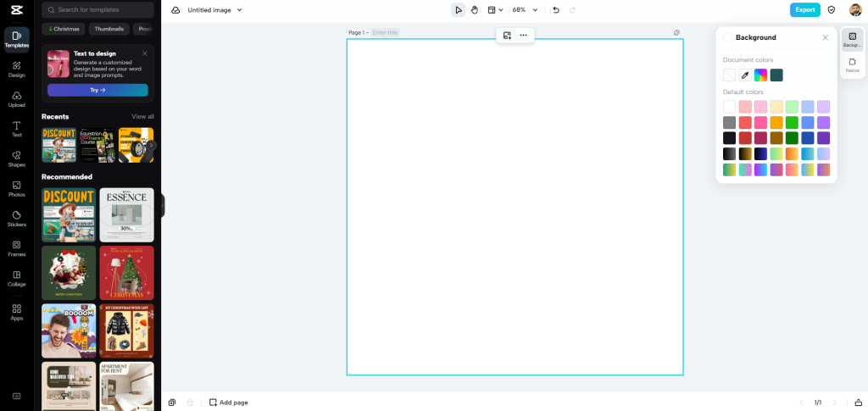Select the hand pan tool
The height and width of the screenshot is (411, 868).
pos(475,10)
